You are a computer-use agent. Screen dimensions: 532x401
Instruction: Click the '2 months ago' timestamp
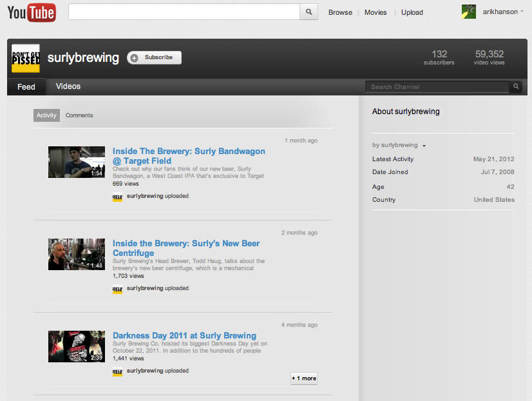(299, 233)
